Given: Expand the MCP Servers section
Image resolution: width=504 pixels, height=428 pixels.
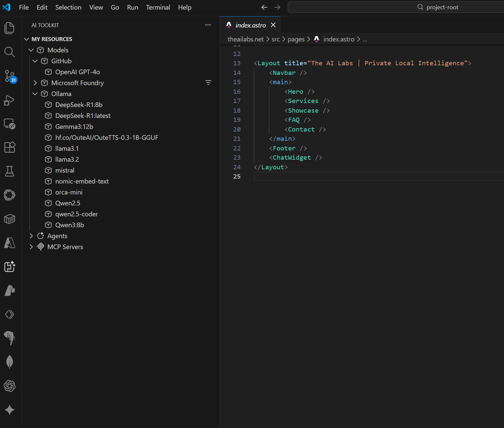Looking at the screenshot, I should pos(31,246).
